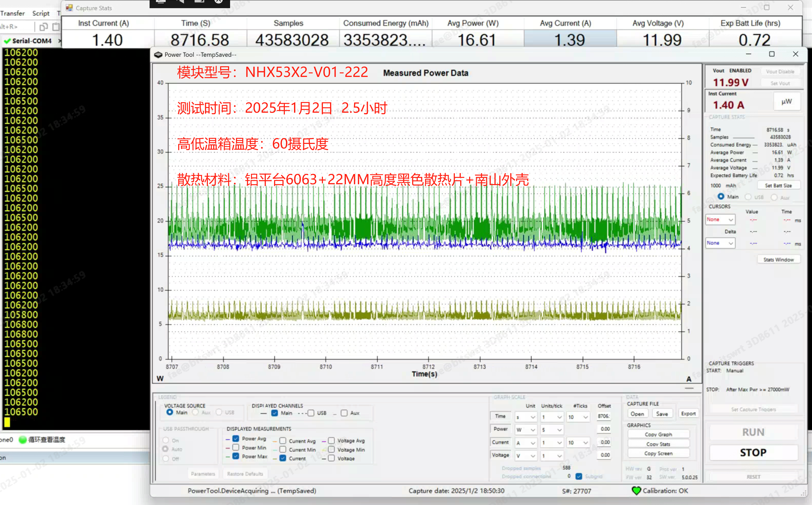Click the copy icon in terminal toolbar

pyautogui.click(x=43, y=27)
